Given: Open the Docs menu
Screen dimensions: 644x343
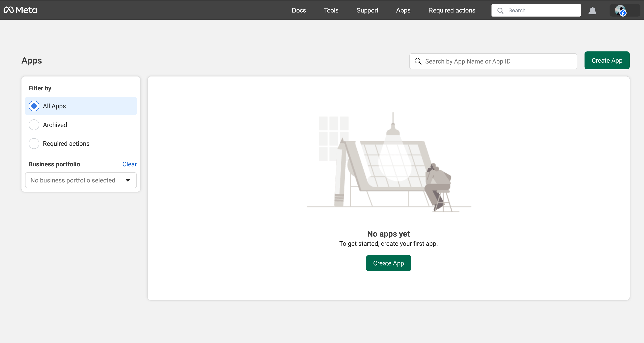Looking at the screenshot, I should (x=299, y=10).
